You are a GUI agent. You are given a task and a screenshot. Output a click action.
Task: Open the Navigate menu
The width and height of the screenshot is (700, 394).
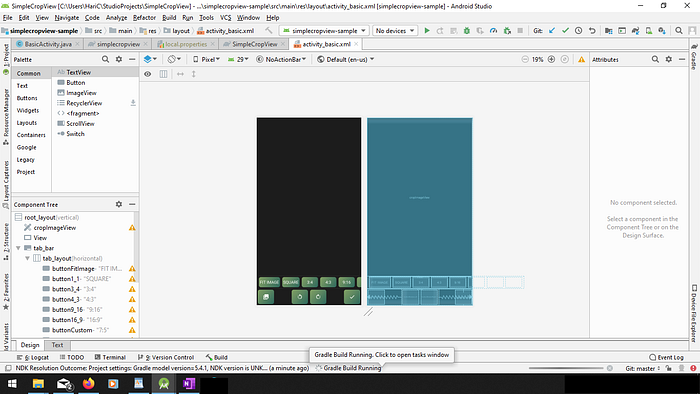pyautogui.click(x=67, y=18)
